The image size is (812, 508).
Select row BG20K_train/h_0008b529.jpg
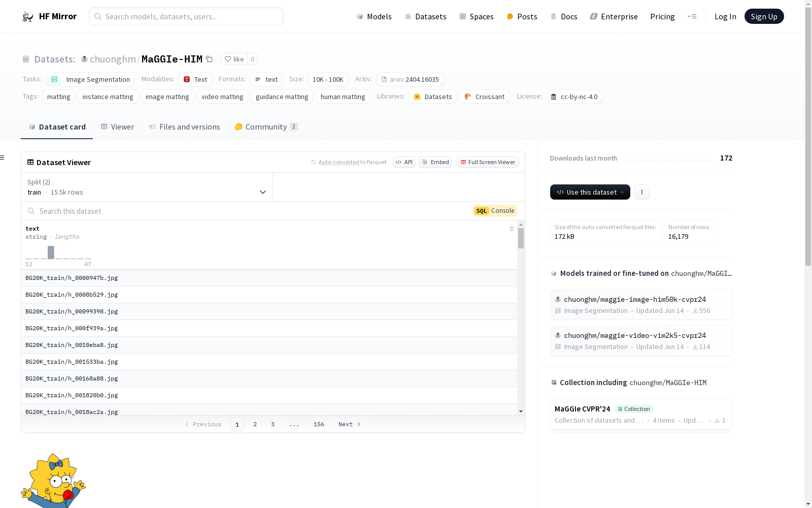pyautogui.click(x=269, y=295)
